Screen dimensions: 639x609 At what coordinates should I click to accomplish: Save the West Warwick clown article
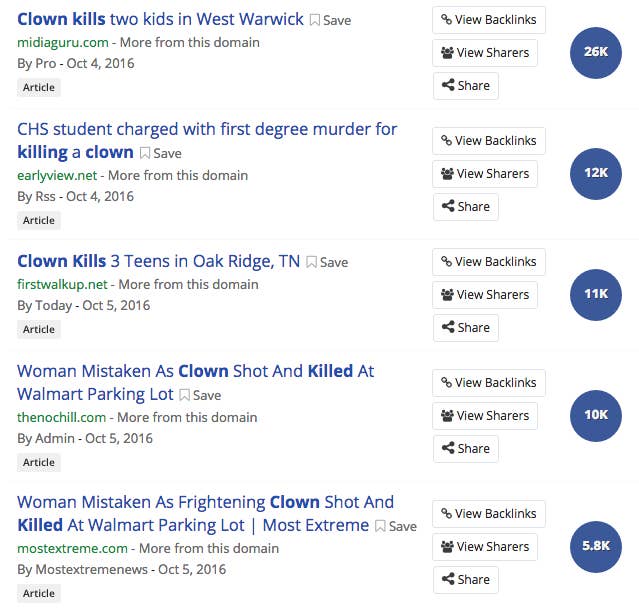pyautogui.click(x=330, y=20)
